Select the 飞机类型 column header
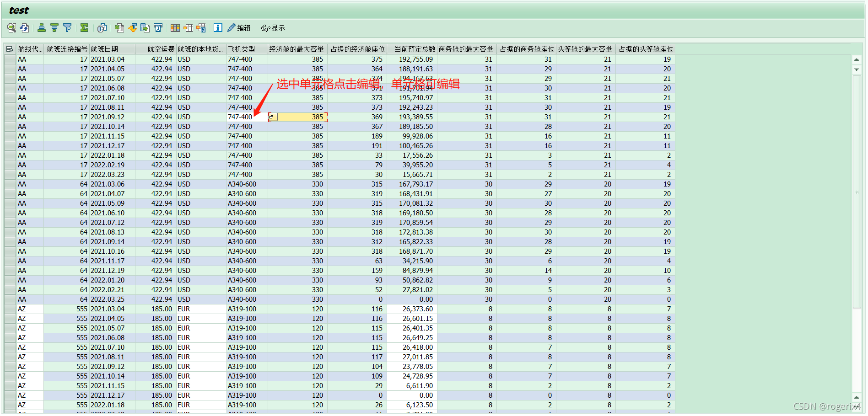868x416 pixels. click(x=247, y=49)
